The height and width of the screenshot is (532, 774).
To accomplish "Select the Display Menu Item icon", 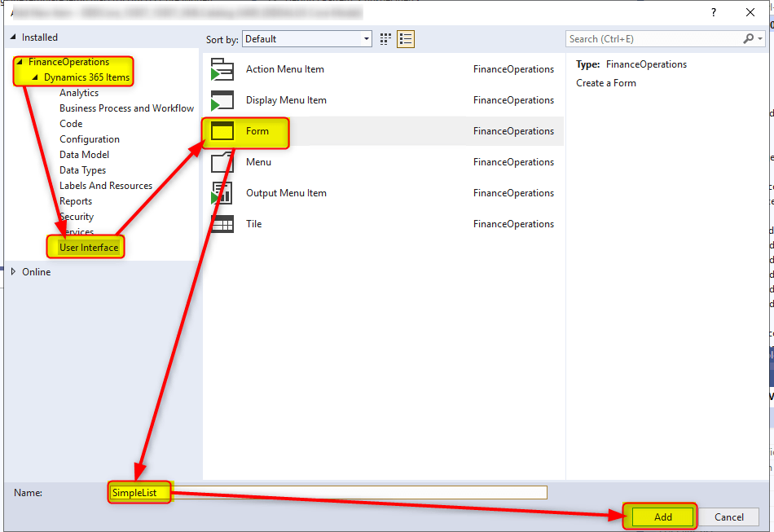I will click(x=222, y=101).
